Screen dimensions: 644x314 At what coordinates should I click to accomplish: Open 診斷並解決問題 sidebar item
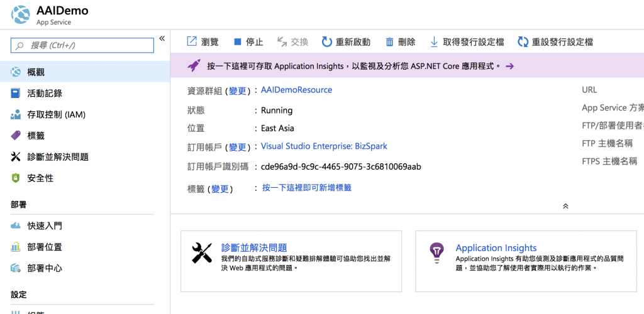[85, 157]
